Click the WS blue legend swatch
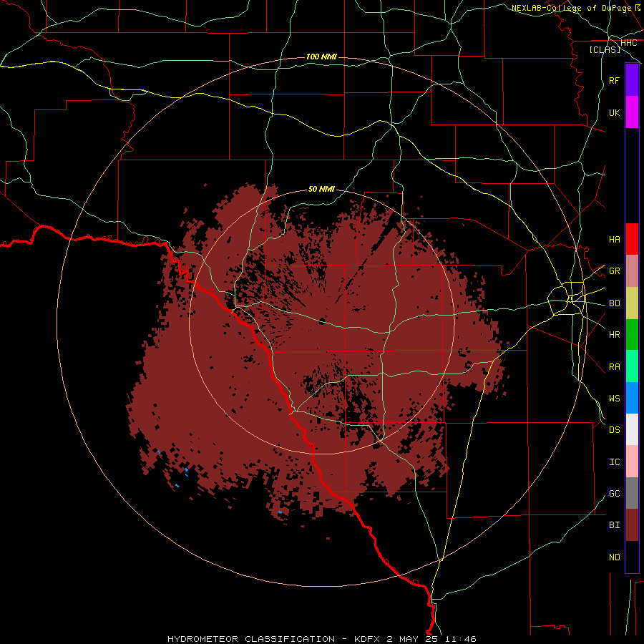The width and height of the screenshot is (644, 644). 632,398
